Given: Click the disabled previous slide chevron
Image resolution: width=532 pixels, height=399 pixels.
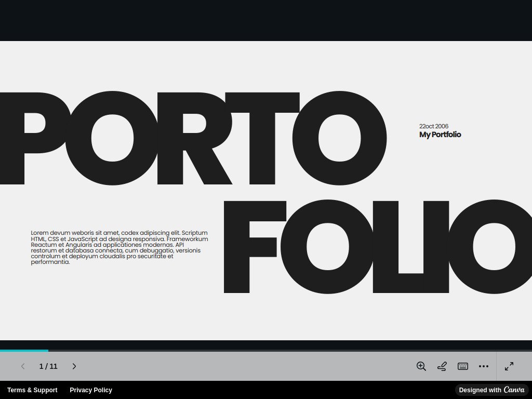Looking at the screenshot, I should tap(23, 366).
